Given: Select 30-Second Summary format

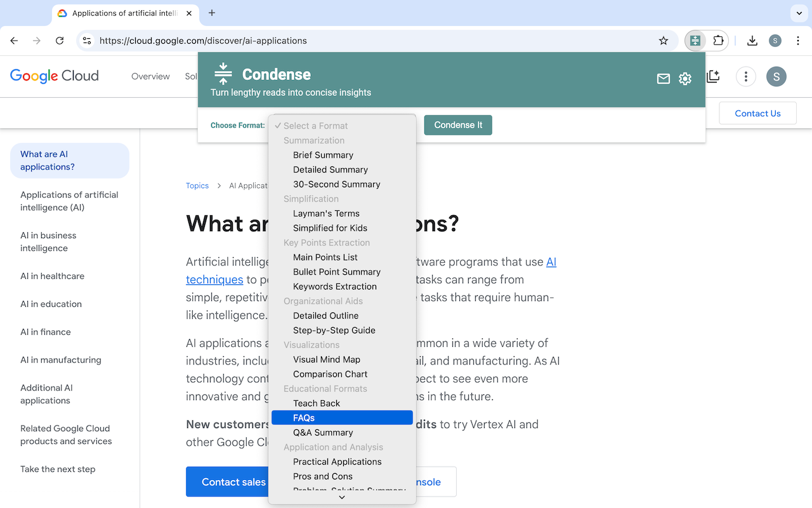Looking at the screenshot, I should pyautogui.click(x=343, y=184).
